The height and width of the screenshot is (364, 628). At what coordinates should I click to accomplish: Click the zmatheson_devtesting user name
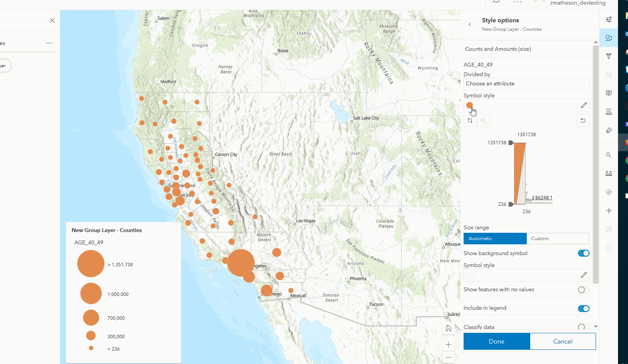point(578,3)
